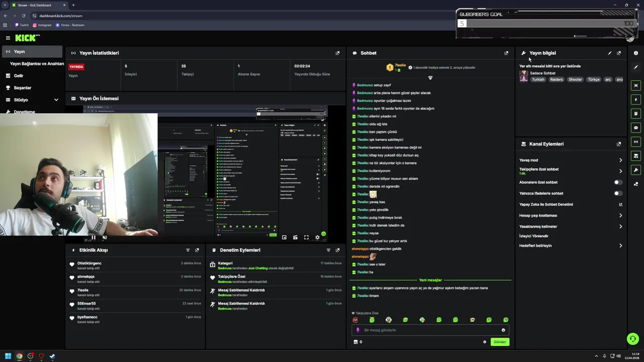Pause the stream preview

93,237
